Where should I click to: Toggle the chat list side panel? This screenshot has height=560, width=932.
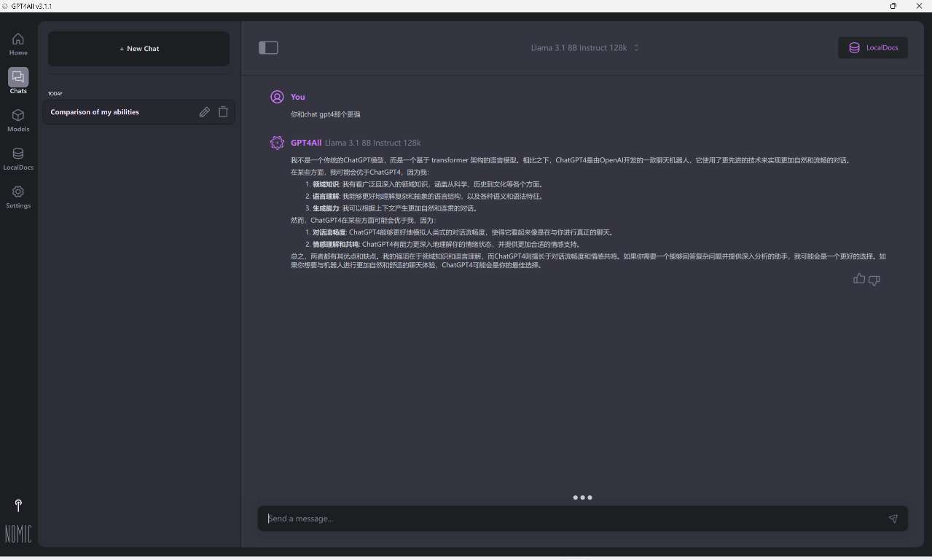268,48
